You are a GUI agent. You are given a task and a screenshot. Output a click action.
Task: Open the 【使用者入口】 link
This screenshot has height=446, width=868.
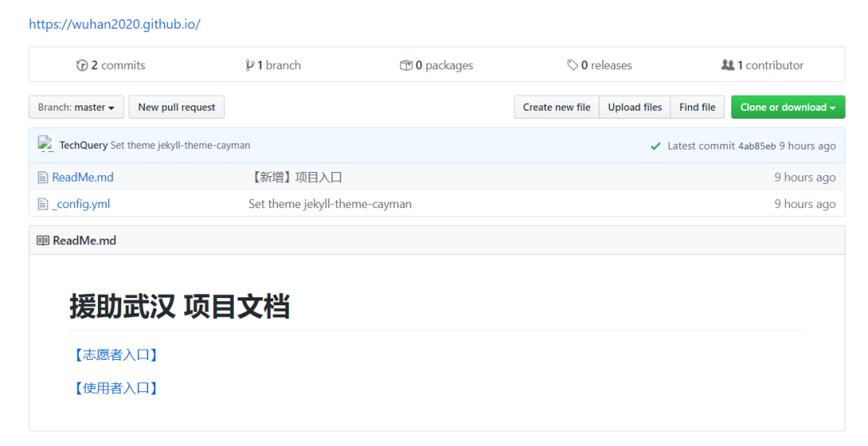click(x=117, y=388)
